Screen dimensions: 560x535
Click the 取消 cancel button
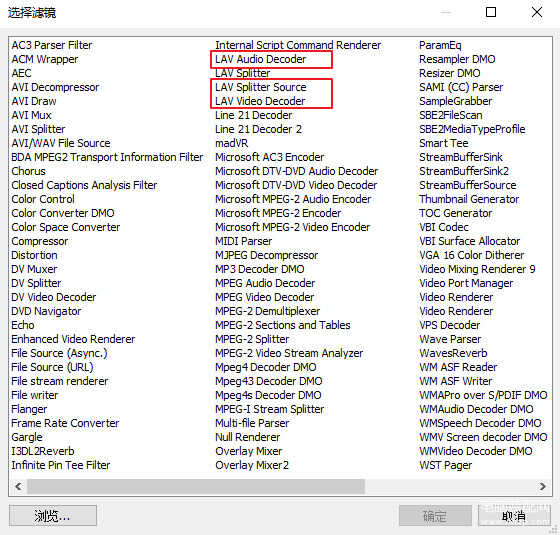514,516
